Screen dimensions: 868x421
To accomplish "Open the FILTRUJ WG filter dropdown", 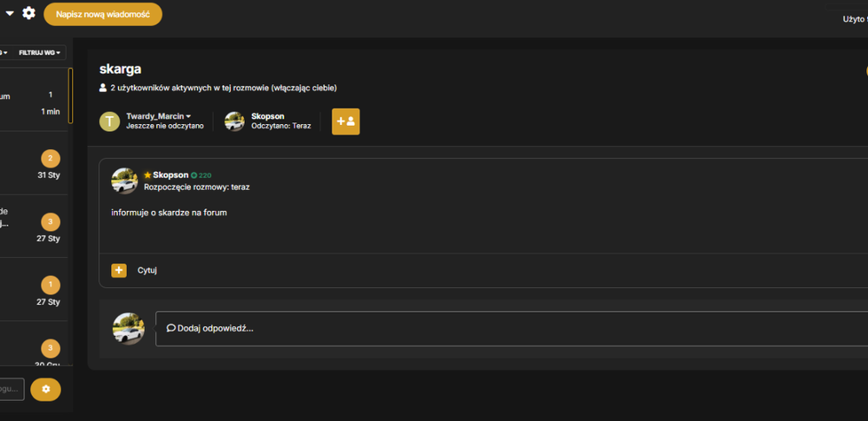I will 40,53.
